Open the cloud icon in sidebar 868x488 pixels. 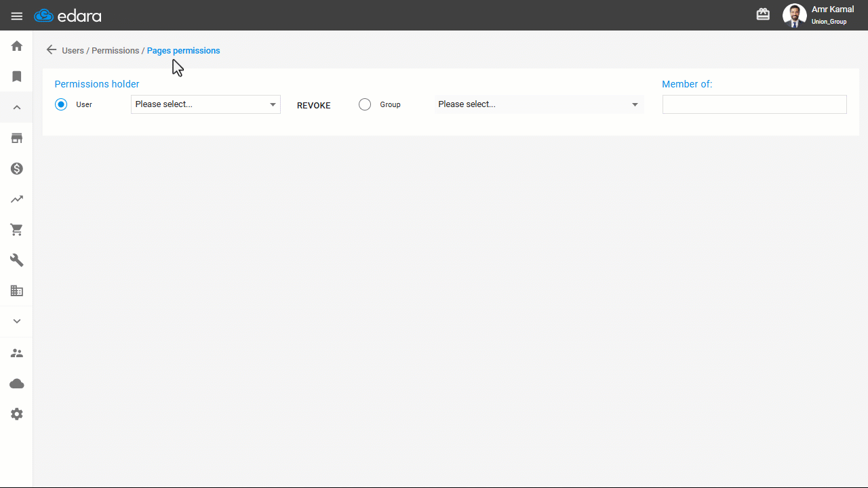(17, 384)
